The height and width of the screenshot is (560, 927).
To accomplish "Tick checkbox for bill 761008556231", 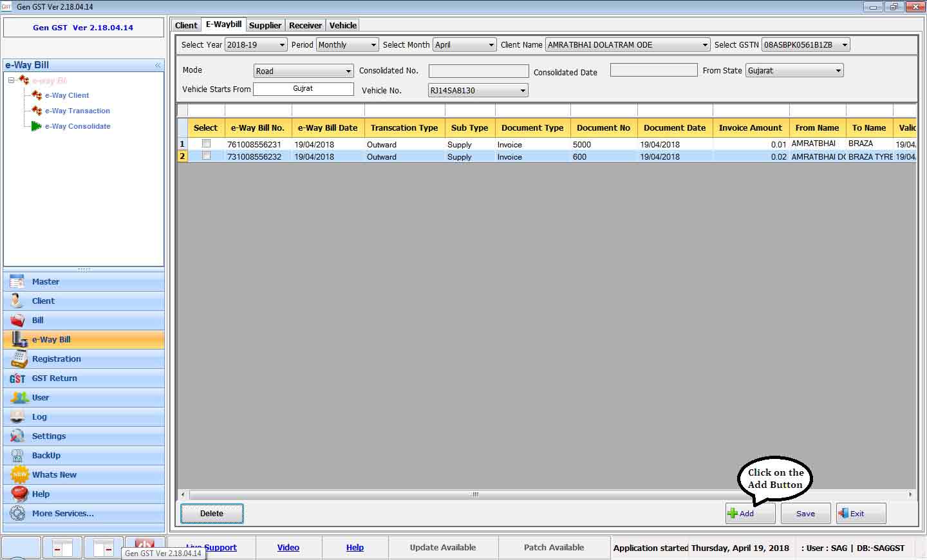I will 206,144.
